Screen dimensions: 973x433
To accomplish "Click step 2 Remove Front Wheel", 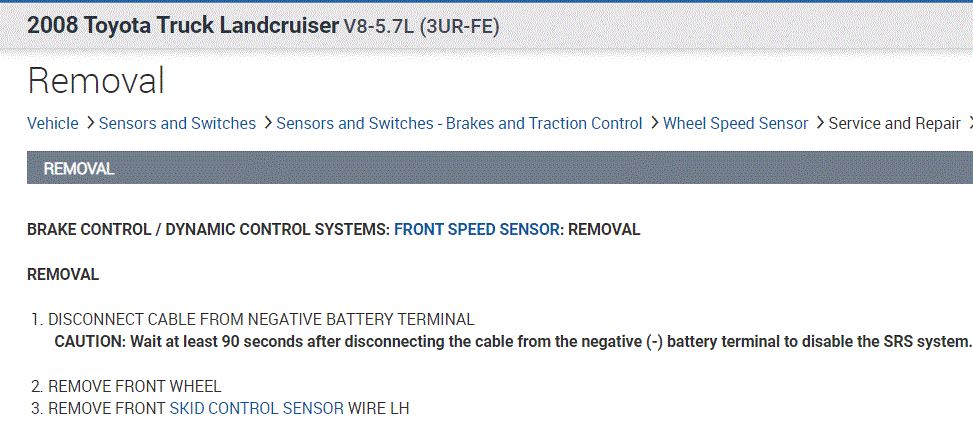I will pos(134,386).
